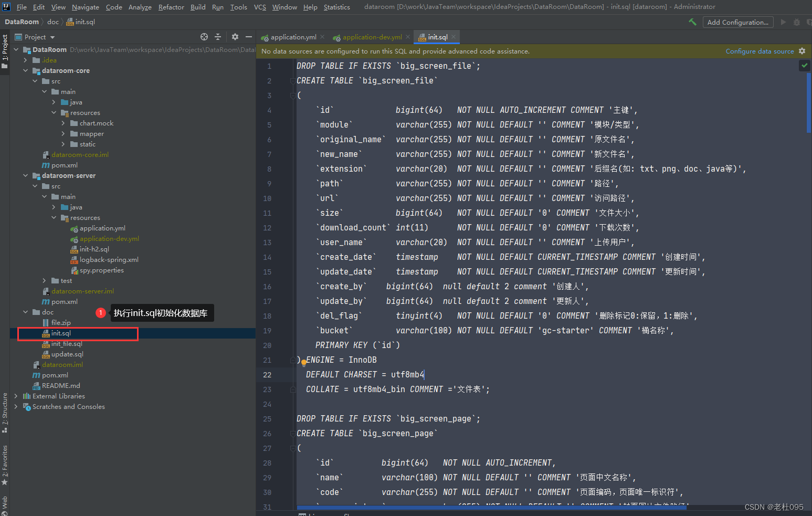Collapse the DataRoom root node
Viewport: 812px width, 516px height.
[16, 49]
